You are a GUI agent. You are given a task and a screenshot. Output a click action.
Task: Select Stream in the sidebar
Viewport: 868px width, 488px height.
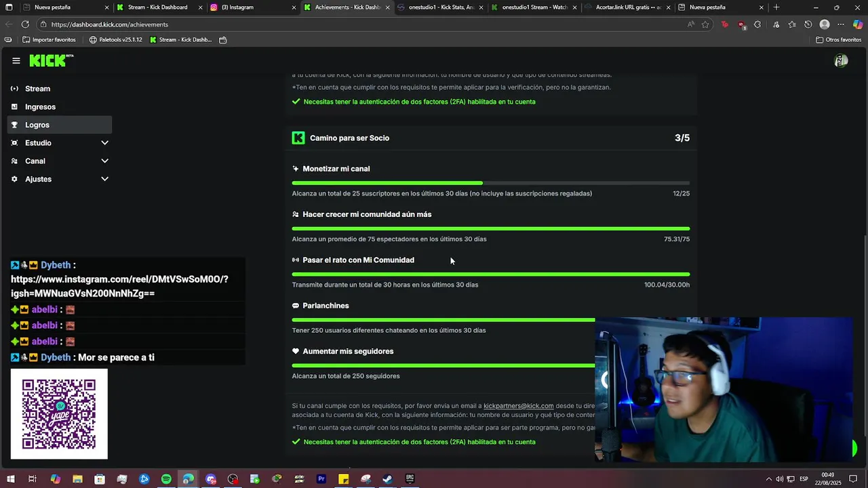click(60, 89)
